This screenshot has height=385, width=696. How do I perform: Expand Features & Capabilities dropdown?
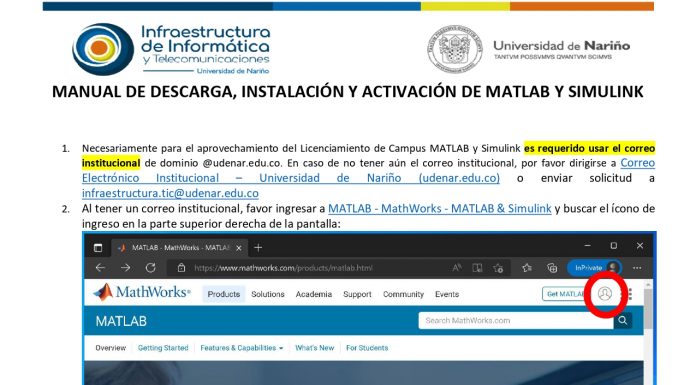(x=241, y=348)
